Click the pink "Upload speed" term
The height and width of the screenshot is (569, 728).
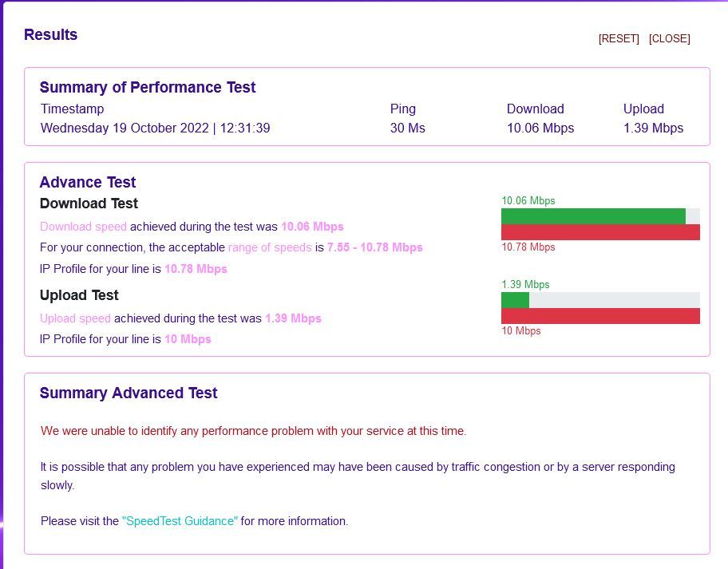pos(75,318)
